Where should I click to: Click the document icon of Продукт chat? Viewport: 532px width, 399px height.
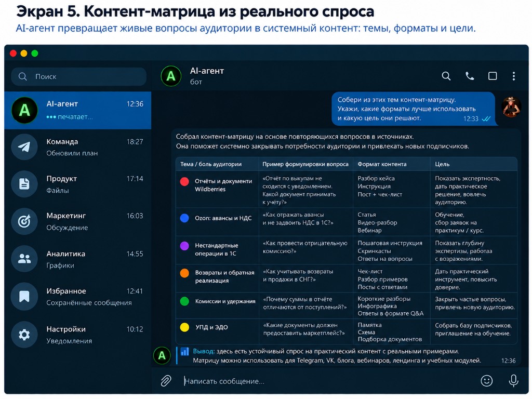pos(24,184)
